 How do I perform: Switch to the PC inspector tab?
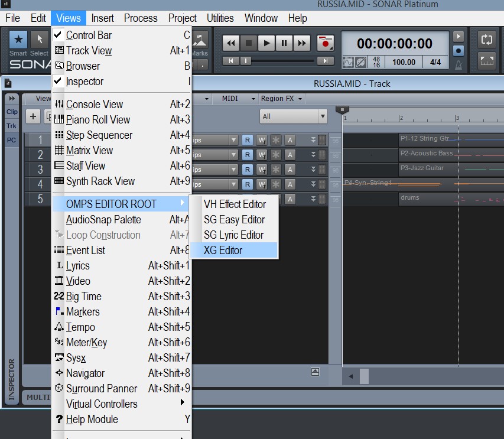pyautogui.click(x=12, y=140)
